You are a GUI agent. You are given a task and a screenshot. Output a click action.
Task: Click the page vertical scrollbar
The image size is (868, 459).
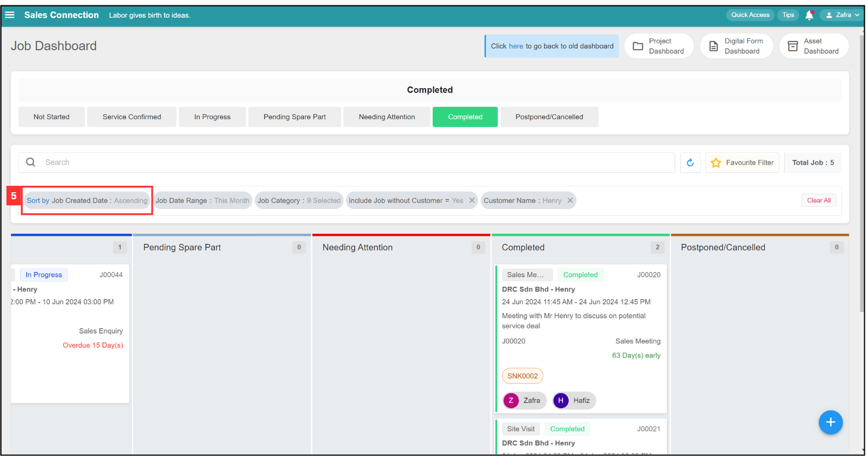point(862,173)
